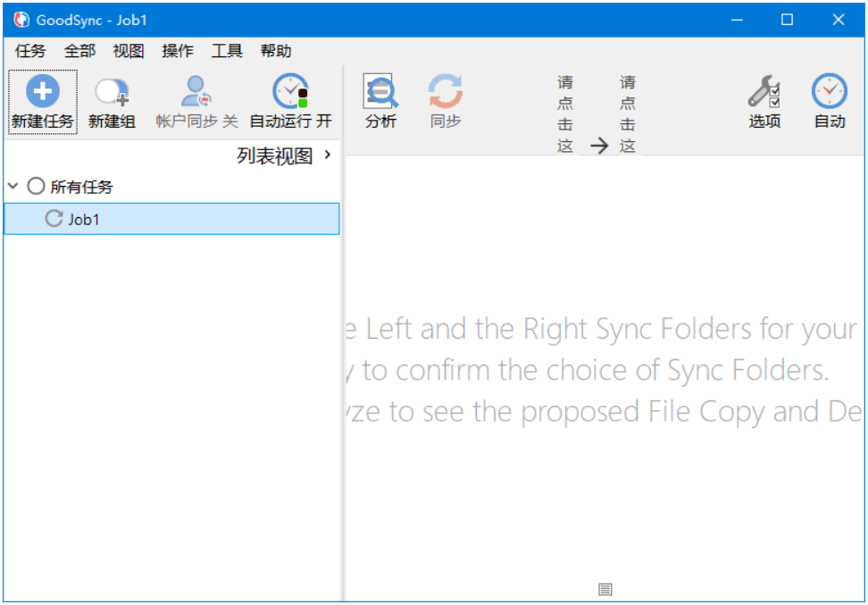Screen dimensions: 868x605
Task: Click the 新建组 (New Group) icon
Action: pos(113,91)
